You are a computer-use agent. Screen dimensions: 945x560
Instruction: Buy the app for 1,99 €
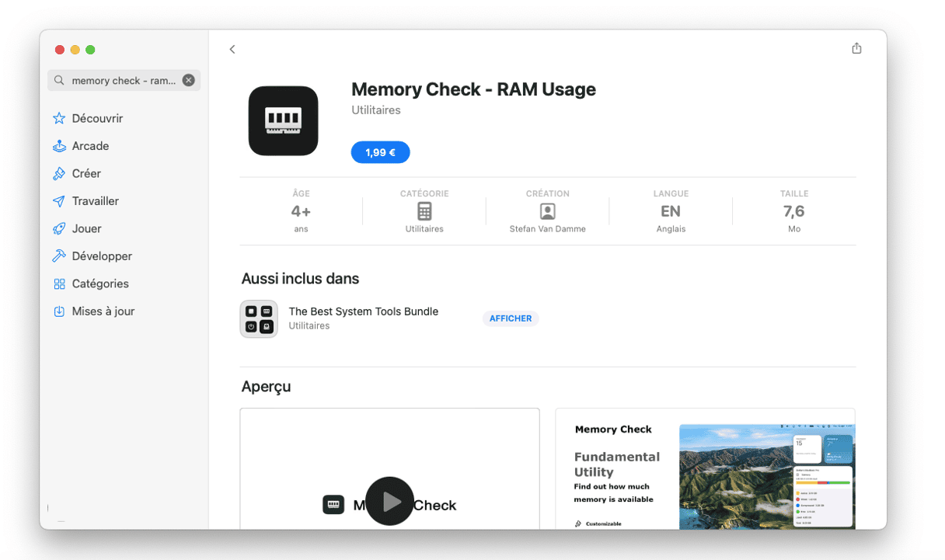pyautogui.click(x=380, y=152)
